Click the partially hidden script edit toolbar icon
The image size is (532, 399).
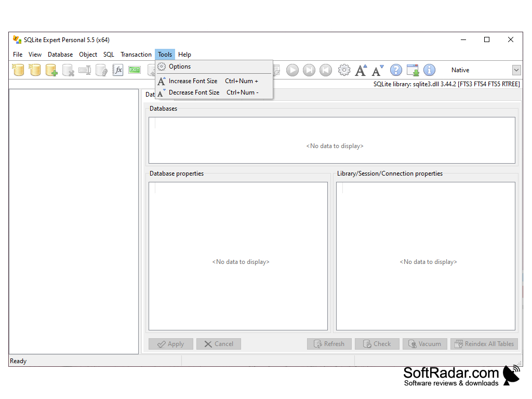click(x=276, y=70)
